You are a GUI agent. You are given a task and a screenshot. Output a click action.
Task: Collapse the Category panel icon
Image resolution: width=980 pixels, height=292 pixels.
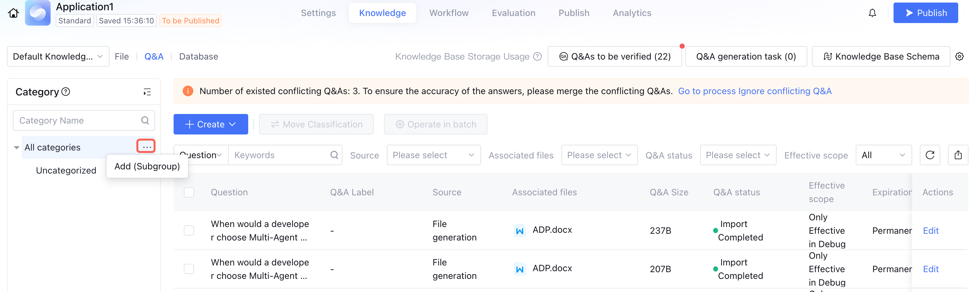point(147,92)
